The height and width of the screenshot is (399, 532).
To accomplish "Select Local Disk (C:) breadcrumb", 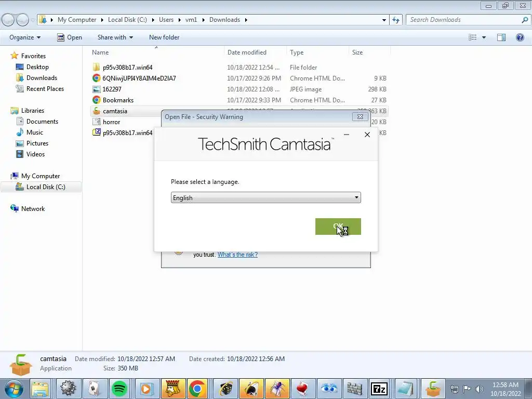I will click(x=127, y=20).
